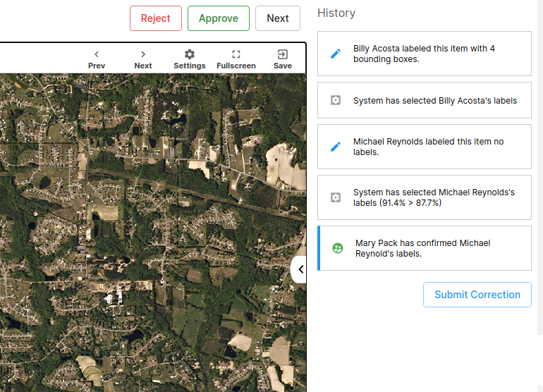Select Mary Pack confirmation history entry

[425, 248]
